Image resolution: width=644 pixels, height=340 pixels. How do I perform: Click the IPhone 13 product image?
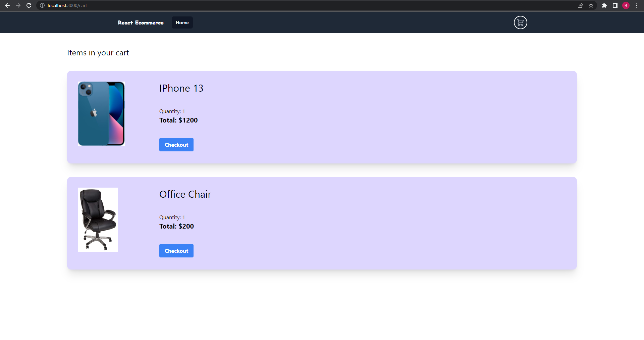pyautogui.click(x=101, y=114)
